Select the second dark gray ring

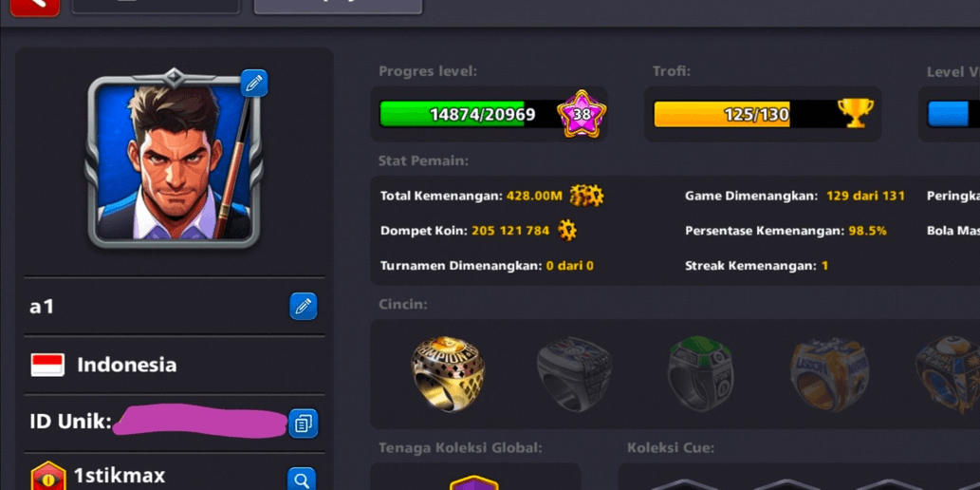(574, 374)
